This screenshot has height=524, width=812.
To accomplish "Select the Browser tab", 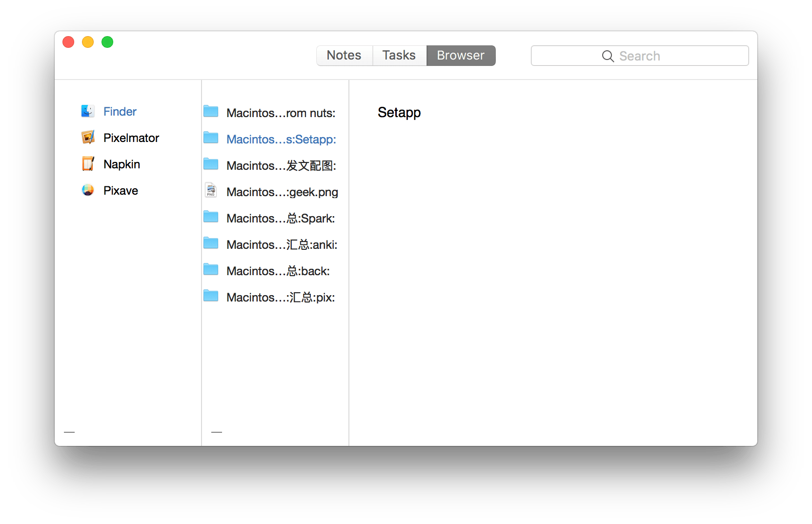I will click(x=461, y=55).
